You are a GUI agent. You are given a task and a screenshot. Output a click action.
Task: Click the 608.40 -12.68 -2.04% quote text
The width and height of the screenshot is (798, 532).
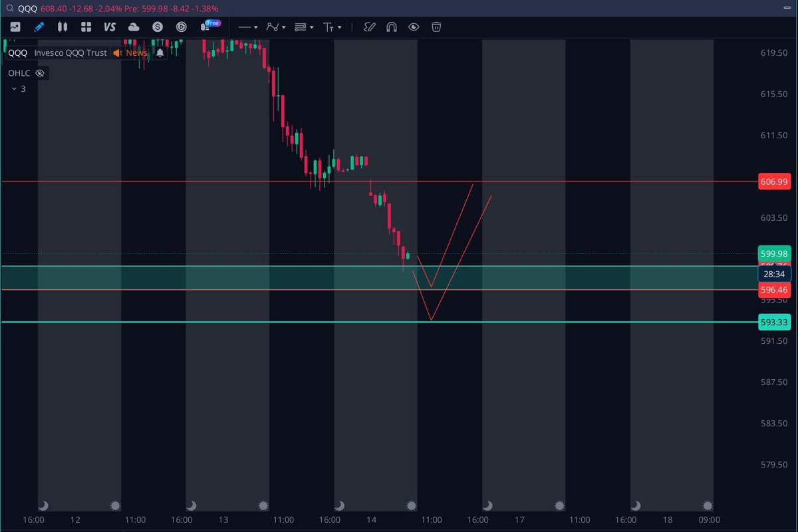pos(82,9)
